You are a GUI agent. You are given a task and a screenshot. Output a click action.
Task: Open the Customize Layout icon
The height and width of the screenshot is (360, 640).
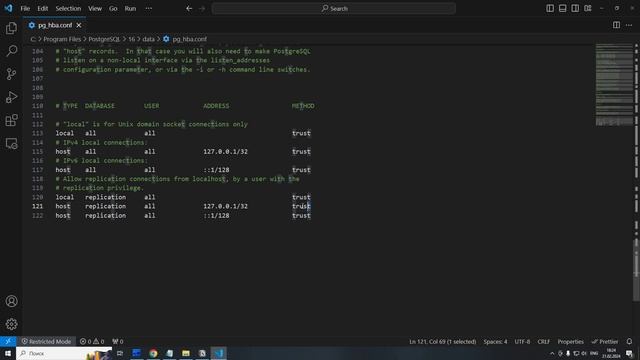point(588,8)
